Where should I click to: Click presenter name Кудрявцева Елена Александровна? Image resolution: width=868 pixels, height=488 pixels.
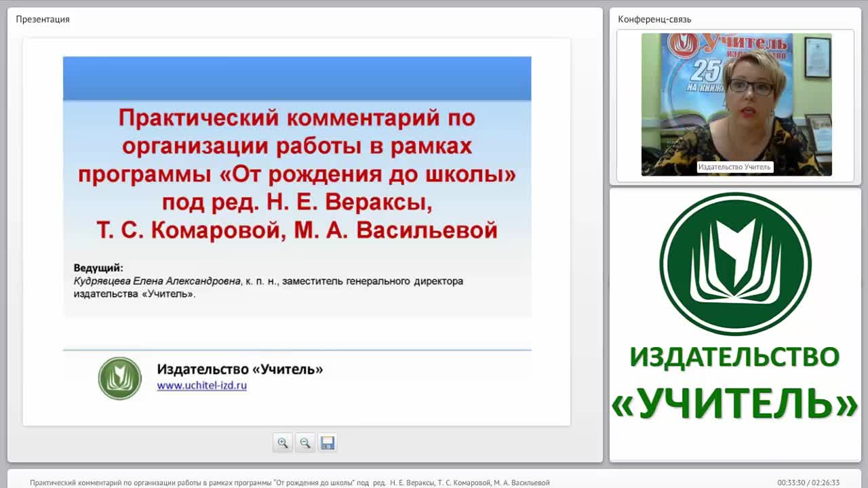tap(157, 281)
